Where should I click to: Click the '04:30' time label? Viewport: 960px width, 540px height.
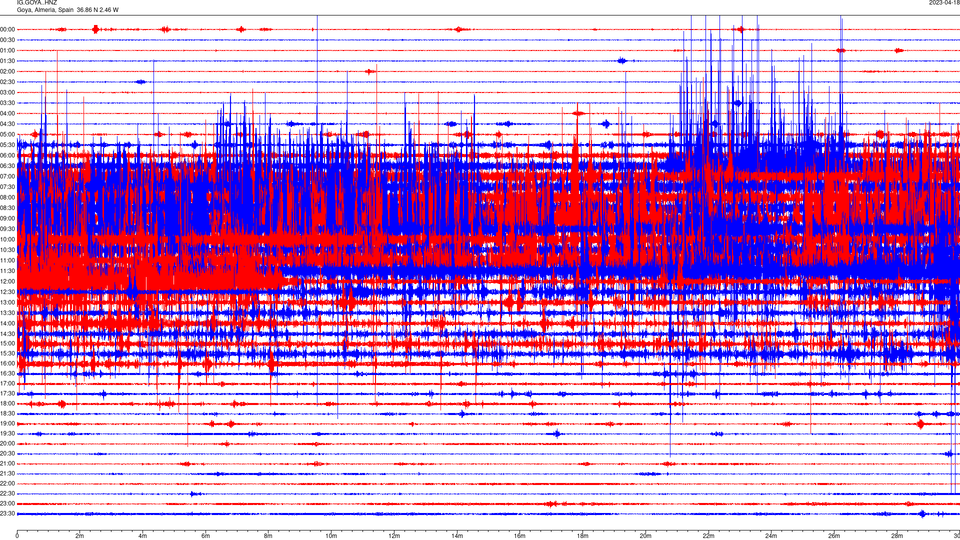click(7, 124)
